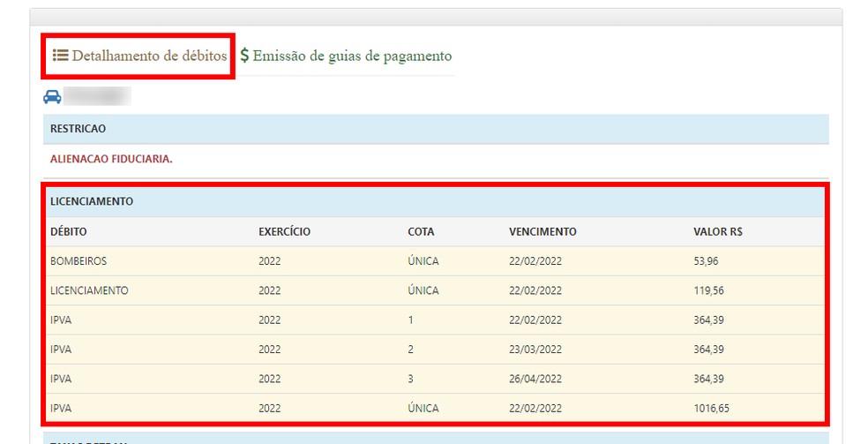Open the Detalhamento de débitos tab
The width and height of the screenshot is (868, 444).
pos(139,56)
